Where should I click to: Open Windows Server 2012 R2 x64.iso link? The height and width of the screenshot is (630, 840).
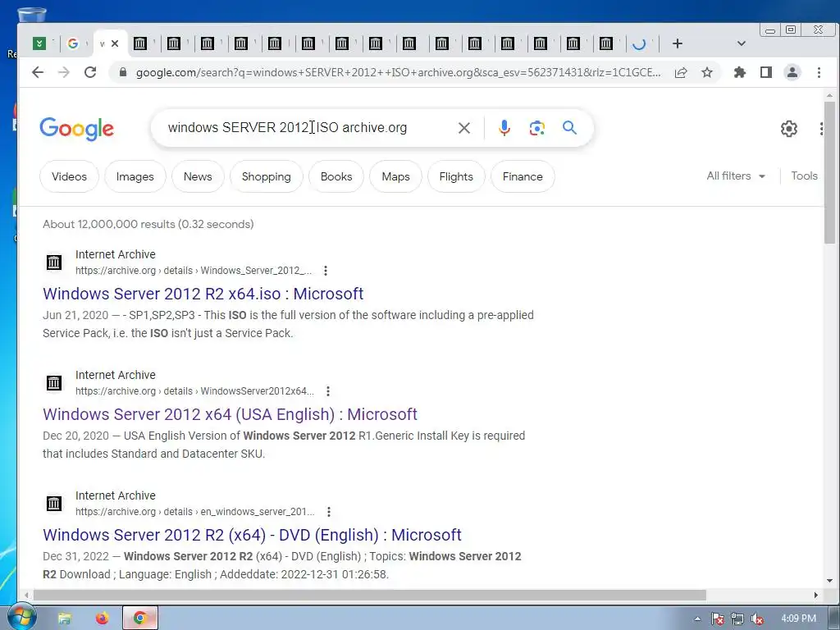pyautogui.click(x=203, y=294)
